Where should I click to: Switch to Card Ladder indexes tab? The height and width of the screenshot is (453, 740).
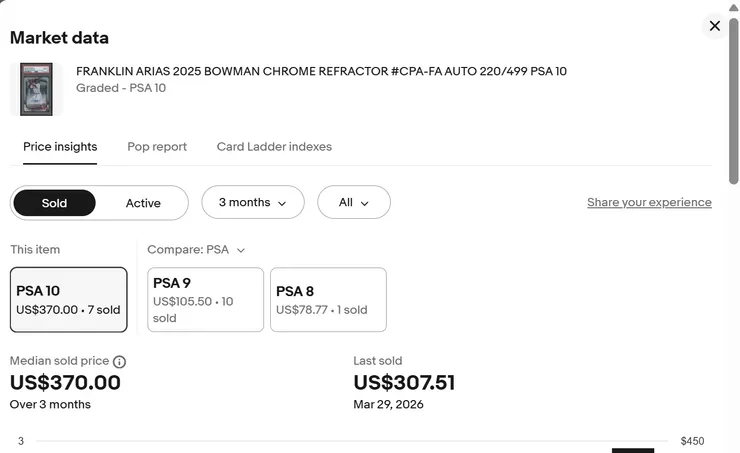click(x=274, y=146)
